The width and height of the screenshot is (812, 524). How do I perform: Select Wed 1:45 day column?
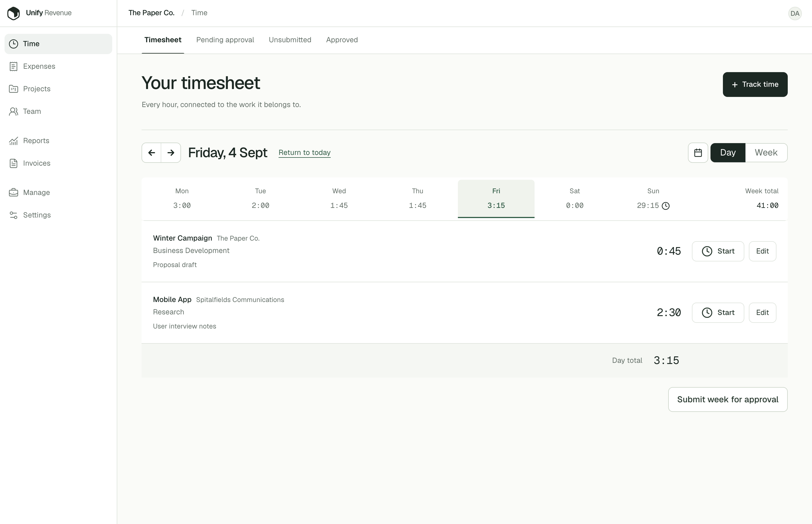339,199
